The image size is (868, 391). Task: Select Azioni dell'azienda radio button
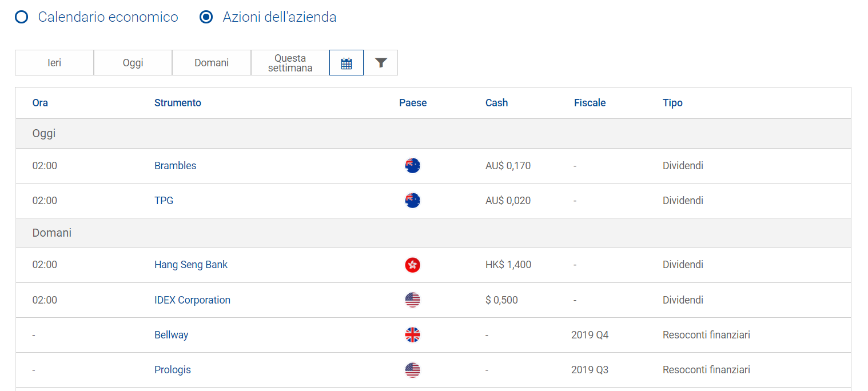[206, 17]
